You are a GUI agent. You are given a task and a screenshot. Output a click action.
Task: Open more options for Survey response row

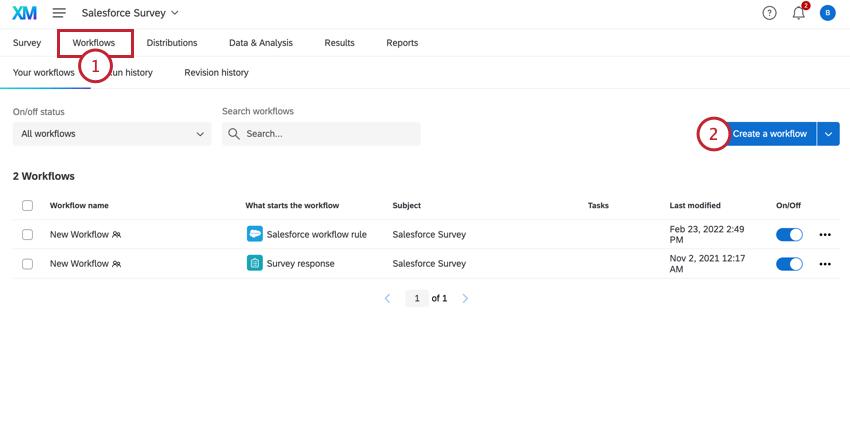coord(825,264)
